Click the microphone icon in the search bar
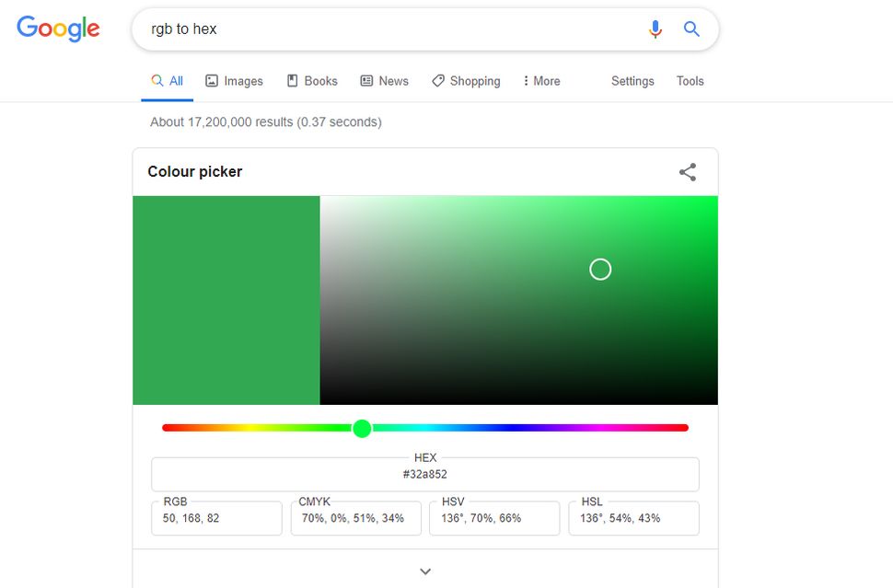This screenshot has height=588, width=893. pos(655,29)
